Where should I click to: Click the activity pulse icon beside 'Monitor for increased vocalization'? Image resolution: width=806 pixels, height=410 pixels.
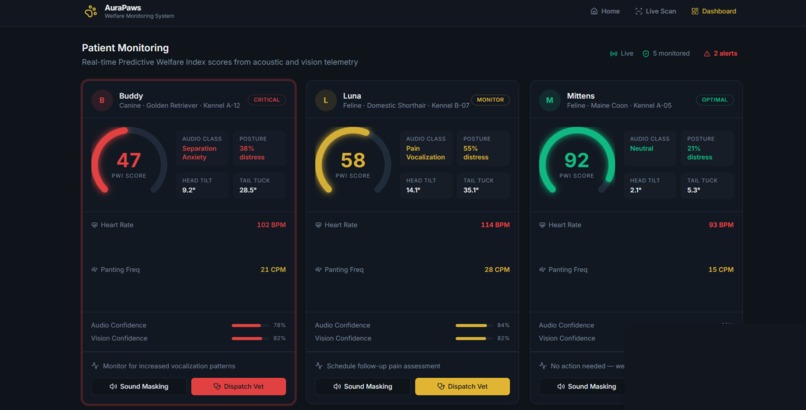[95, 366]
